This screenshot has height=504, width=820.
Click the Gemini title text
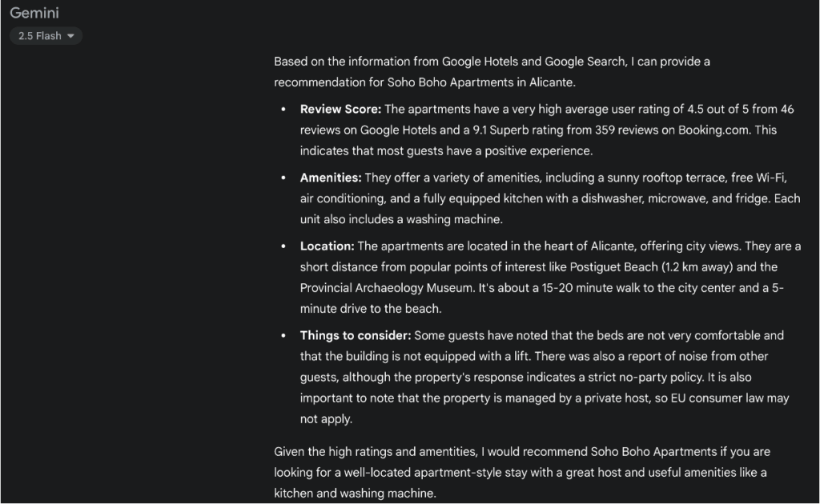[34, 13]
